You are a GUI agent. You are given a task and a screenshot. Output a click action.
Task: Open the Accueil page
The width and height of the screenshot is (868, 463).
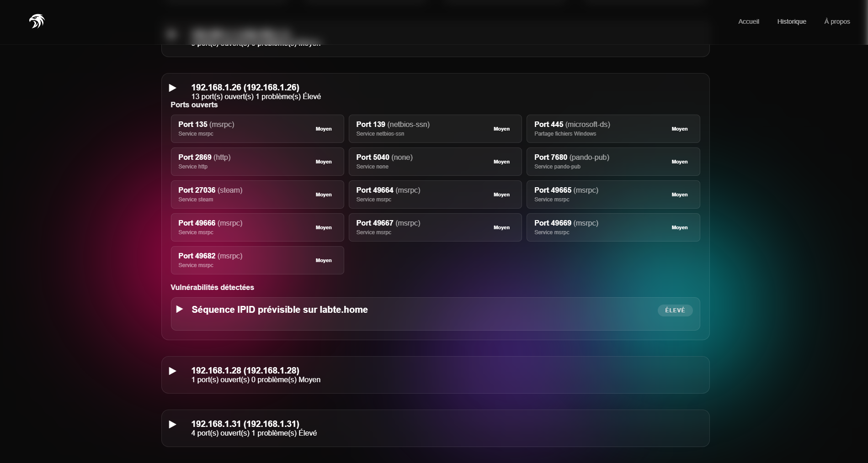748,21
